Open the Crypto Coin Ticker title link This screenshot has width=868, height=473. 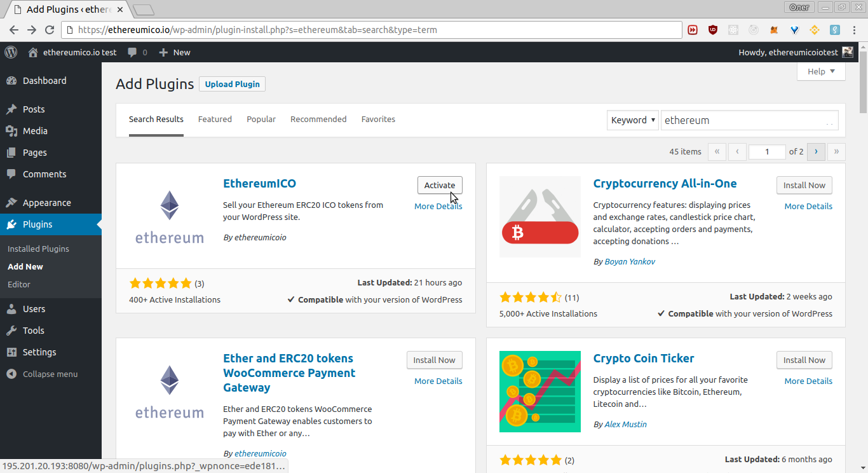pyautogui.click(x=644, y=359)
